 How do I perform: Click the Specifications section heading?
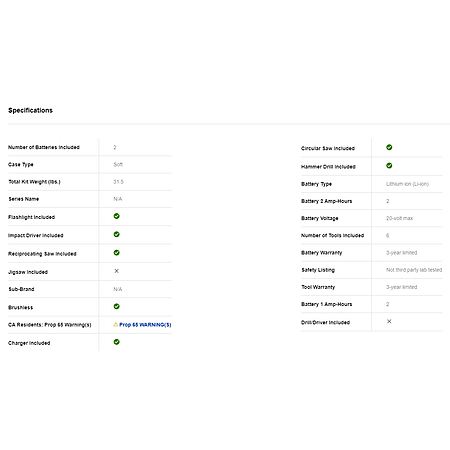[30, 110]
